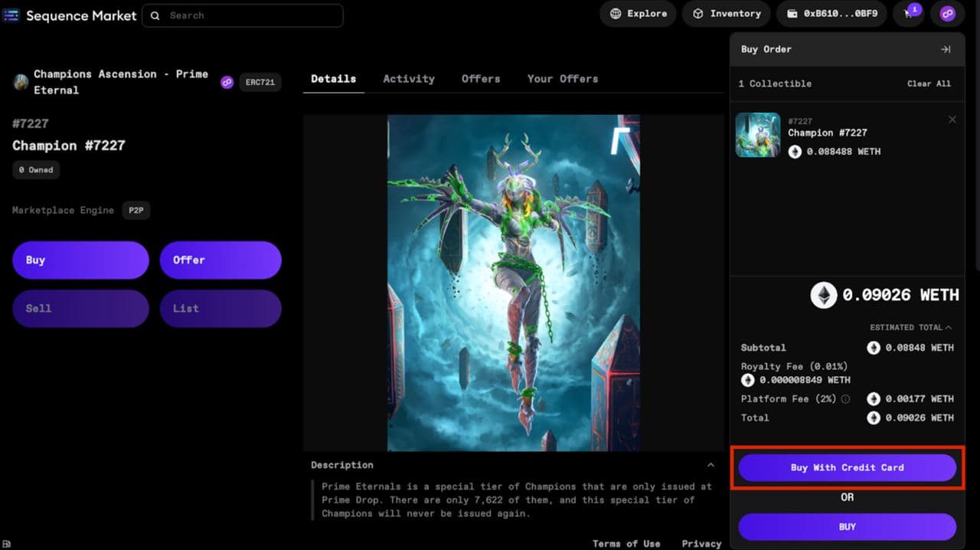Click the Platform Fee info icon
This screenshot has height=550, width=980.
pos(848,399)
